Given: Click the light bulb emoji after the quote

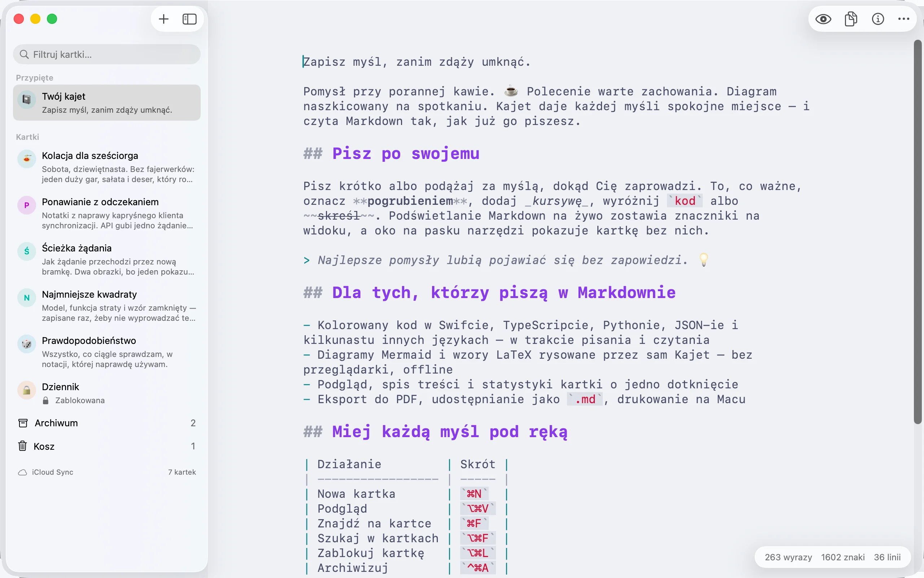Looking at the screenshot, I should click(703, 260).
